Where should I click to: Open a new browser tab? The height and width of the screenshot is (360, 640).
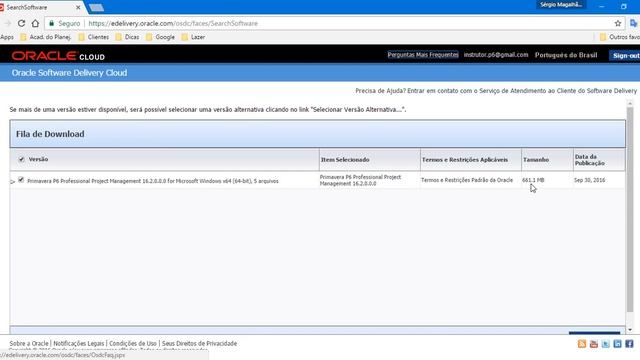[96, 7]
